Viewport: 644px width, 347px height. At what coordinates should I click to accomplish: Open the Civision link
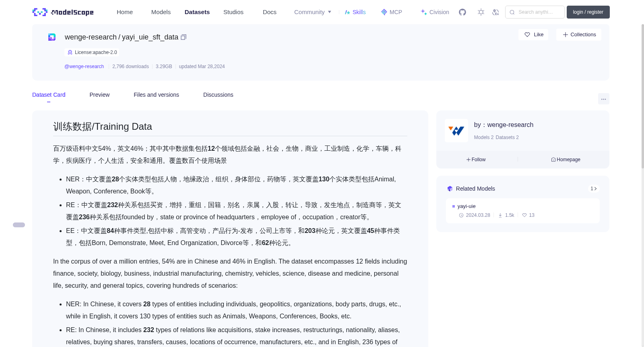pyautogui.click(x=435, y=12)
